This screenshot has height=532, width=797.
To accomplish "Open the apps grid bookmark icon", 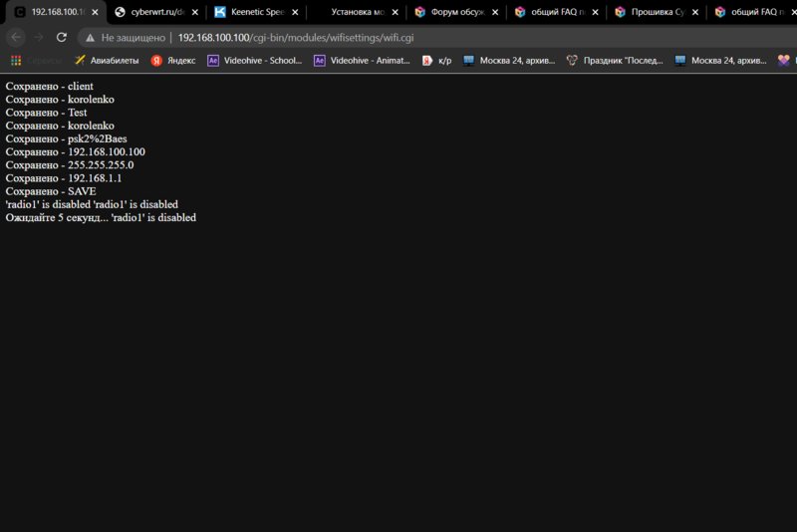I will (x=16, y=61).
